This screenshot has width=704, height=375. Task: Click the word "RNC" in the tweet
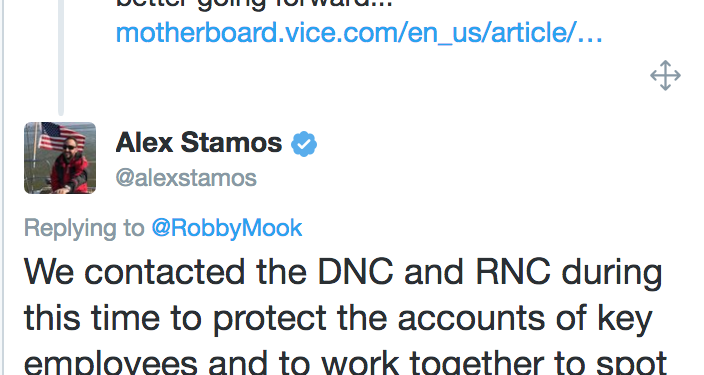click(x=513, y=272)
